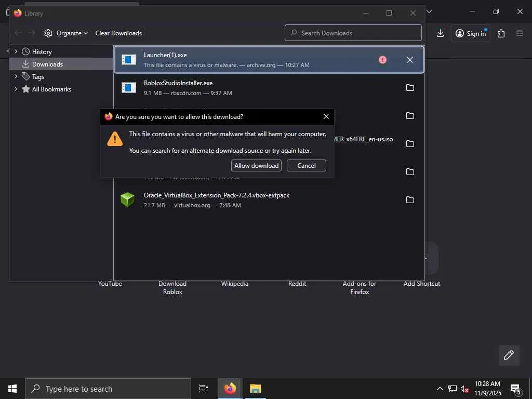532x399 pixels.
Task: Expand the All Bookmarks tree node
Action: [16, 89]
